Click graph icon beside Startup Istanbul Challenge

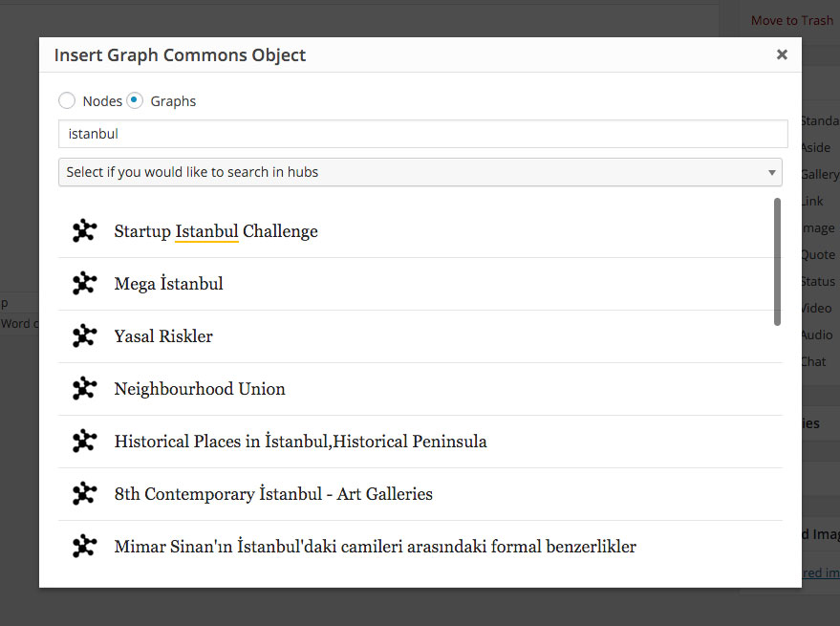pyautogui.click(x=84, y=230)
